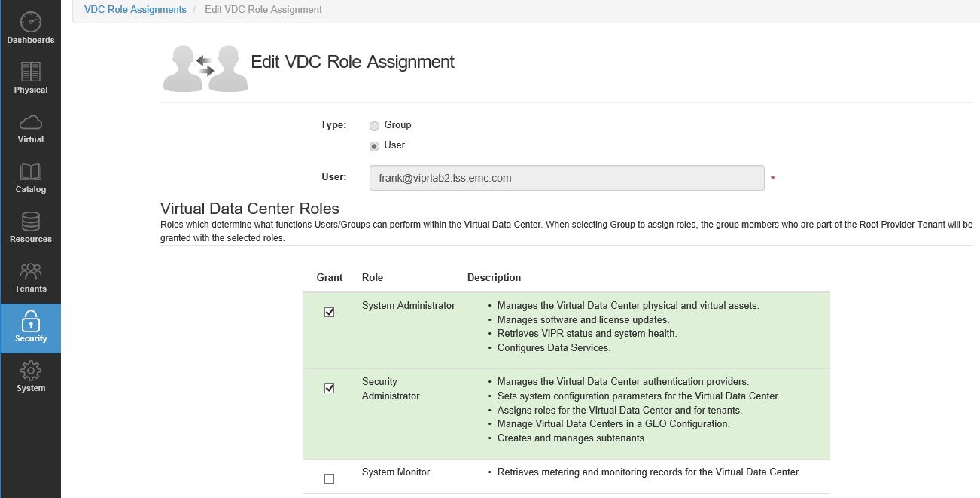Open the Security padlock icon
The height and width of the screenshot is (498, 980).
coord(31,321)
